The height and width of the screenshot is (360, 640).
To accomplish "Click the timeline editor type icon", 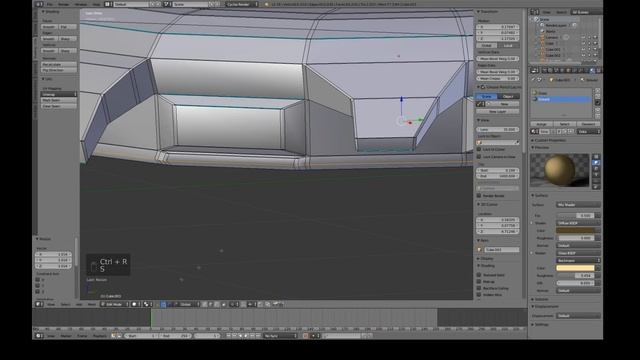I will point(39,336).
